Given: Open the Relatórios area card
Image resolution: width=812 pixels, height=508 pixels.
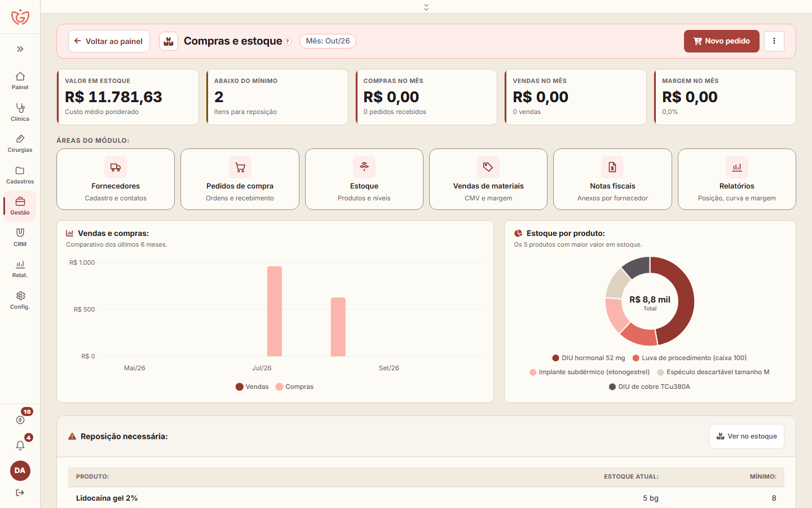Looking at the screenshot, I should 737,179.
